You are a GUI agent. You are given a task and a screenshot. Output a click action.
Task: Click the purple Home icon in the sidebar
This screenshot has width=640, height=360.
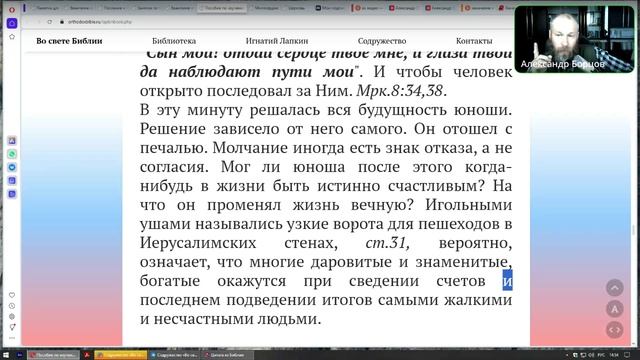[12, 23]
